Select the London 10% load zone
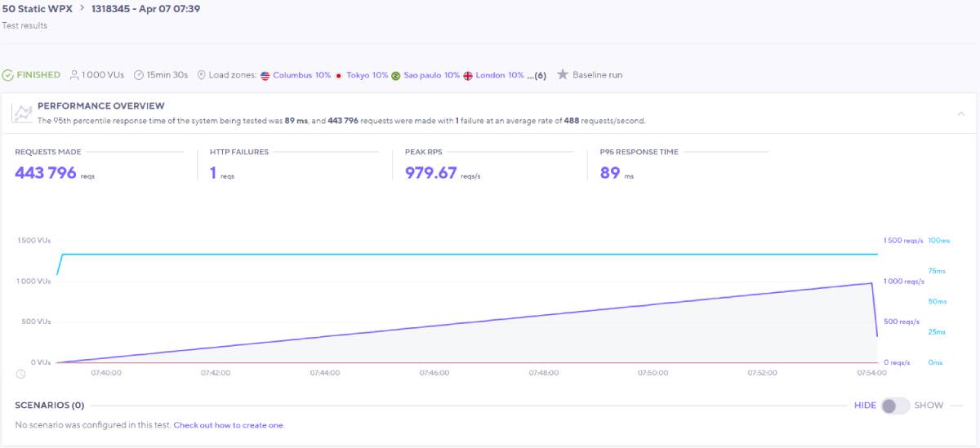 pos(500,75)
